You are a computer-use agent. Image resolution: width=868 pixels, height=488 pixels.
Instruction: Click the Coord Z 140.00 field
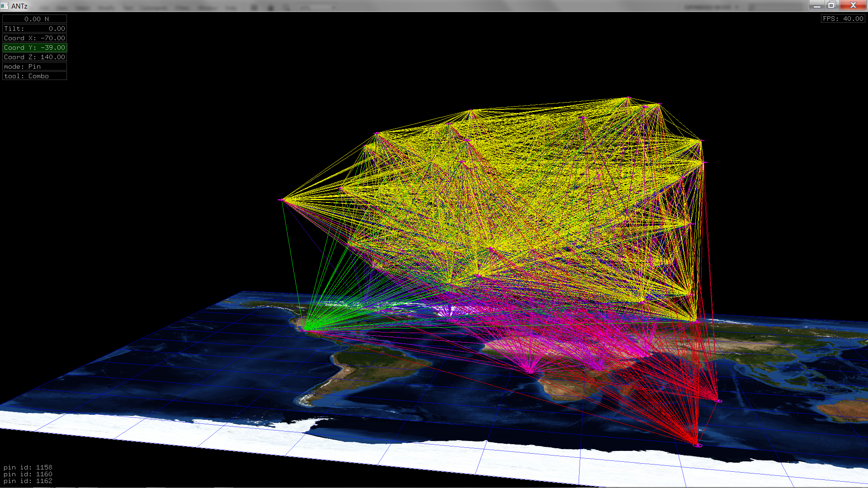click(x=34, y=57)
